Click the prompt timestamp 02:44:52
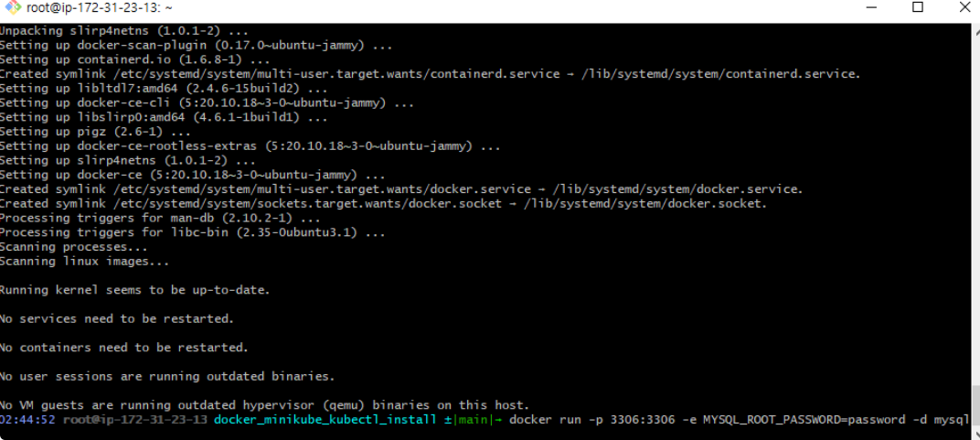This screenshot has width=980, height=440. [27, 419]
